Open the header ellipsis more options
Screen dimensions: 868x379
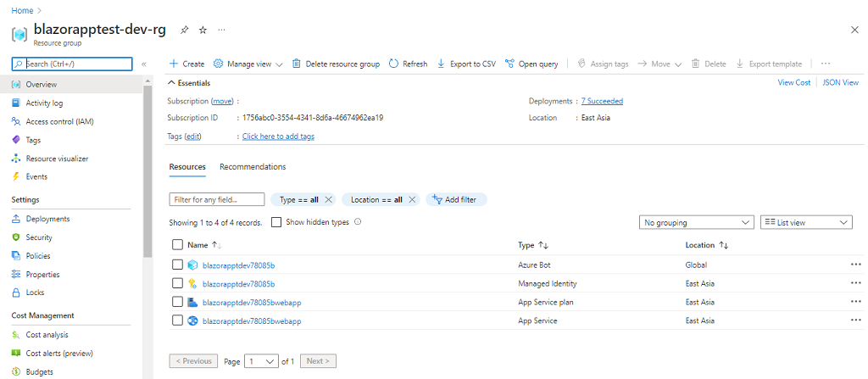click(221, 30)
